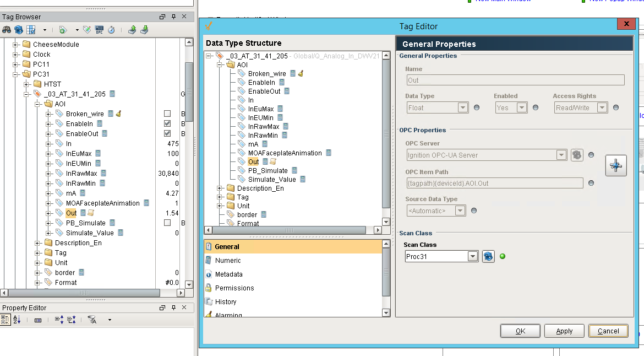The height and width of the screenshot is (356, 644).
Task: Click the import tags green up-arrow icon
Action: point(132,30)
